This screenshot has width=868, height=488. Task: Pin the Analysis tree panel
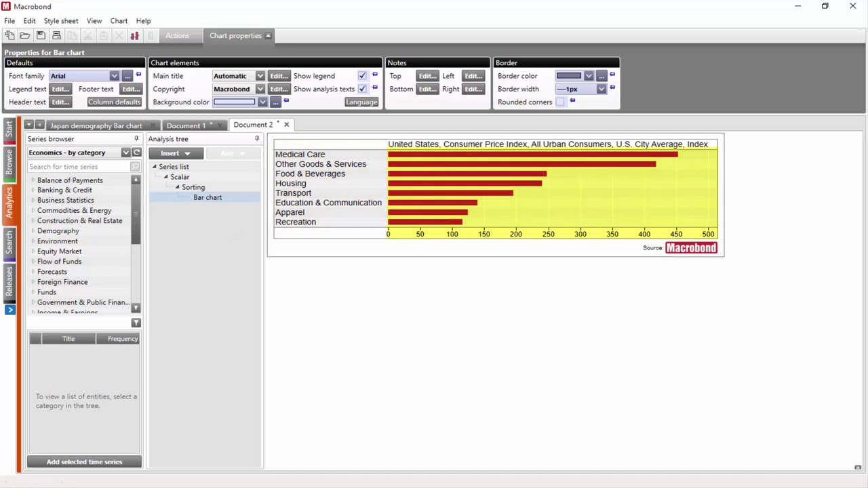pos(257,139)
